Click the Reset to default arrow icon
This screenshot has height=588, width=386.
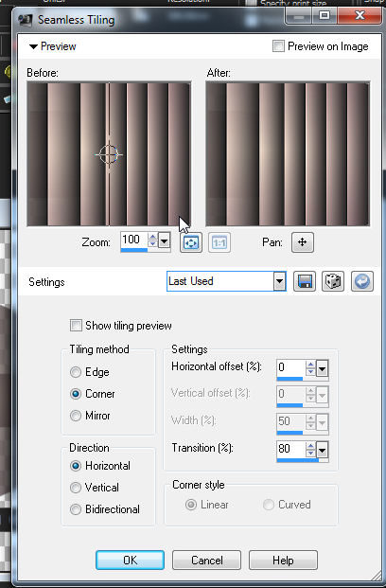coord(362,281)
